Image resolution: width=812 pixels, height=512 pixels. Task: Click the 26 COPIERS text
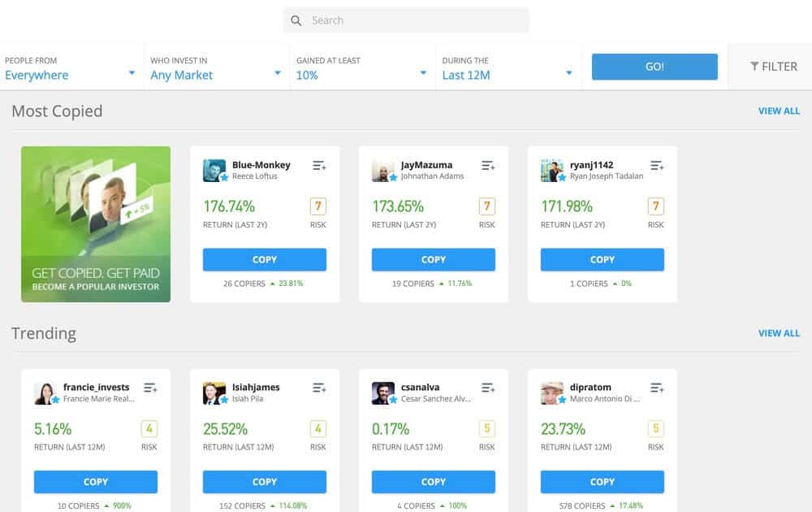coord(244,284)
